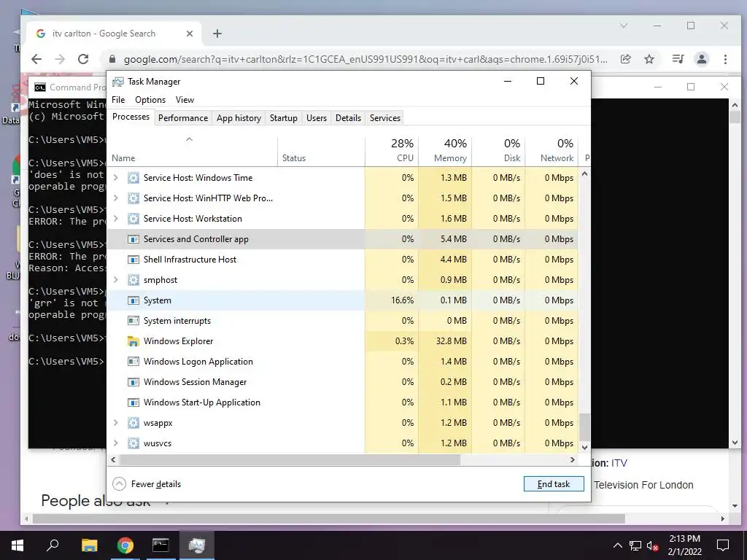Open the View menu in Task Manager
Screen dimensions: 747x560
[185, 99]
